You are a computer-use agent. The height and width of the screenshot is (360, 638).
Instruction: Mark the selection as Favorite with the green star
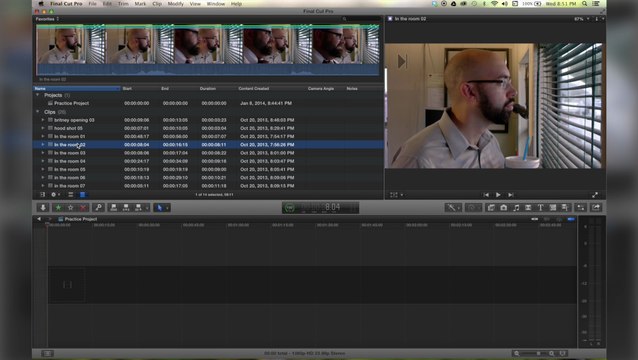click(58, 207)
